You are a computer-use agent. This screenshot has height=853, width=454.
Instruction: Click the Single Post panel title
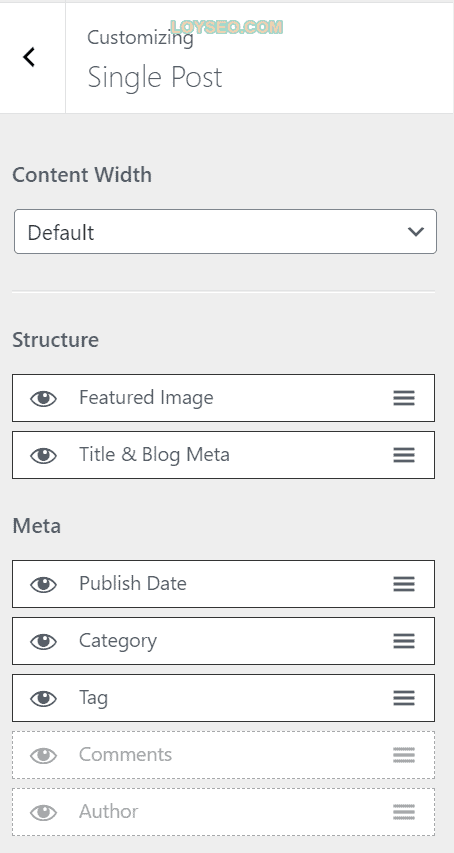(155, 77)
